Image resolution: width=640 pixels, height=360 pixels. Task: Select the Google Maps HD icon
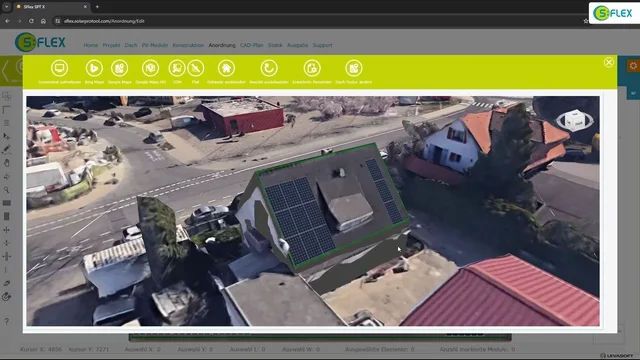150,68
